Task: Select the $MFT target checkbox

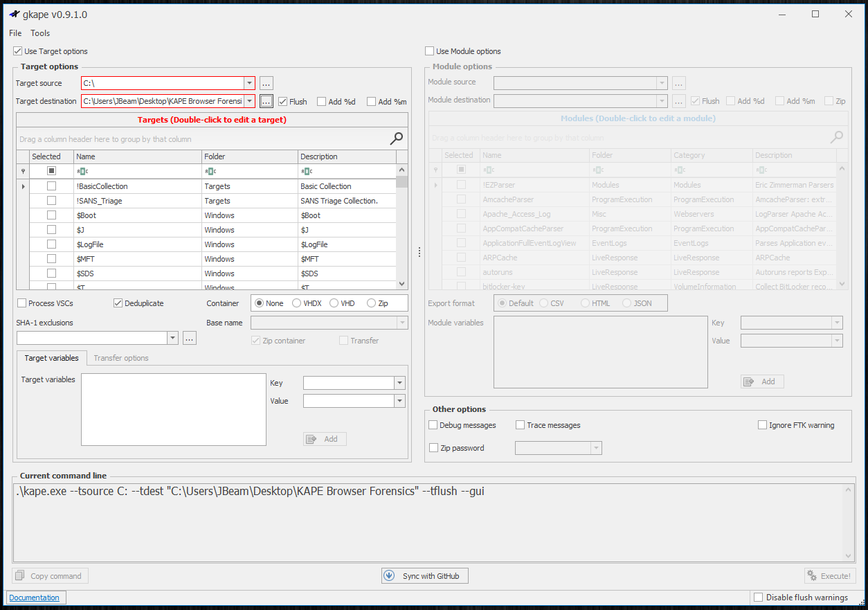Action: click(51, 259)
